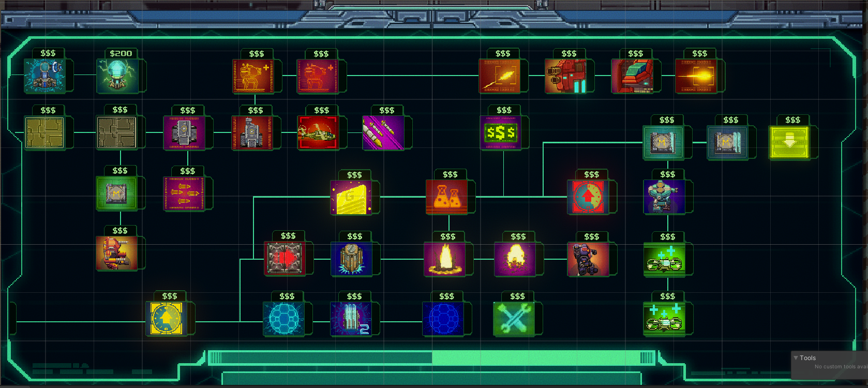Open the cyan geodesic shield dome node
Image resolution: width=868 pixels, height=388 pixels.
point(284,319)
